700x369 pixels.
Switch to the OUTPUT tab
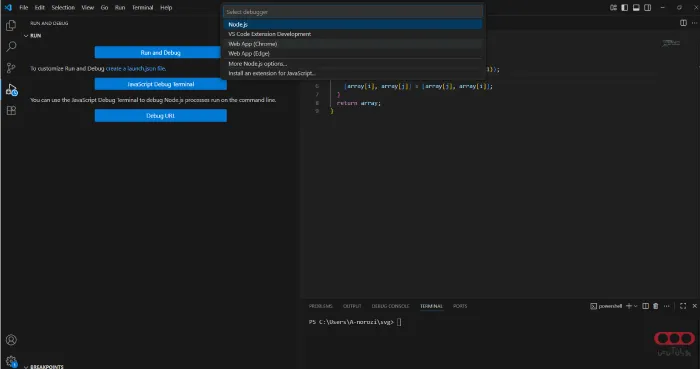click(352, 306)
